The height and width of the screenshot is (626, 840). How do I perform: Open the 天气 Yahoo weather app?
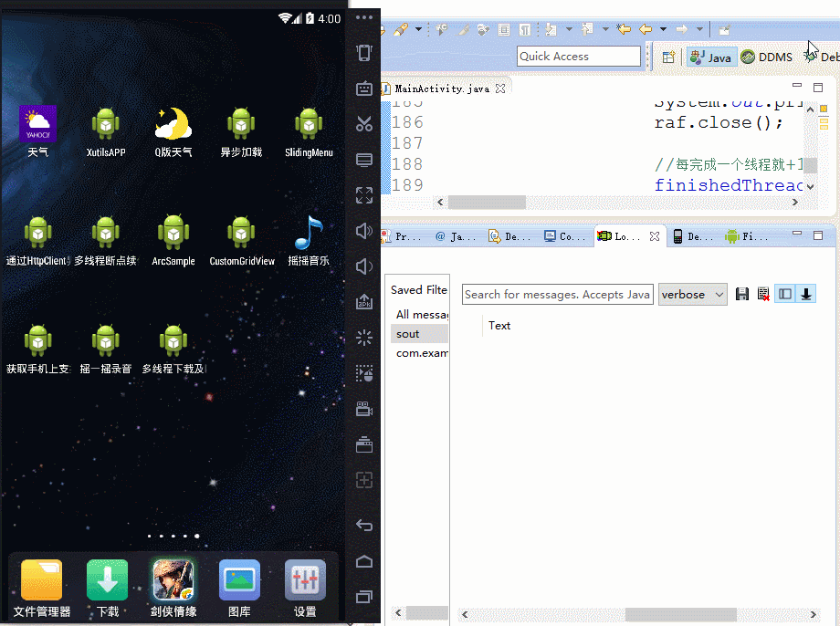click(x=37, y=131)
